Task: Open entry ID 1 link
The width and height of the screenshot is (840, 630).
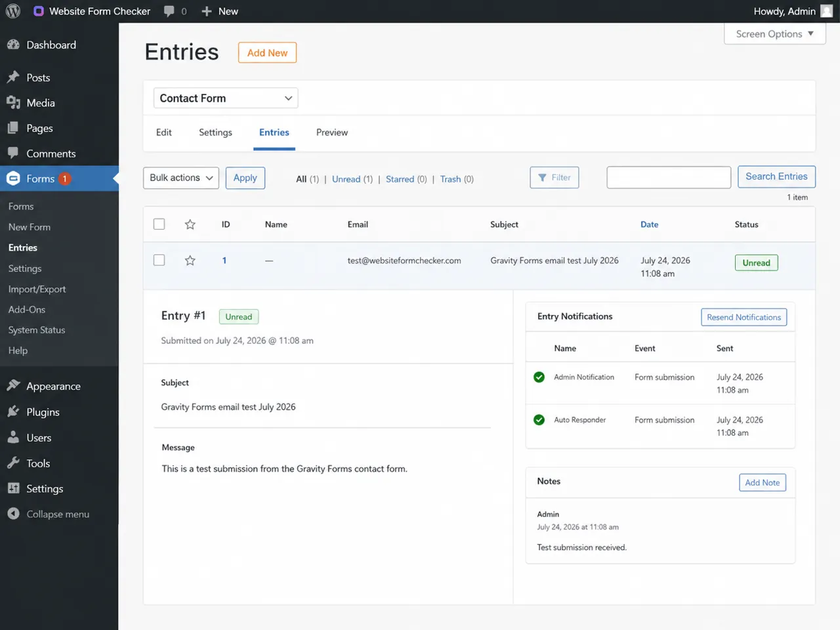Action: tap(224, 261)
